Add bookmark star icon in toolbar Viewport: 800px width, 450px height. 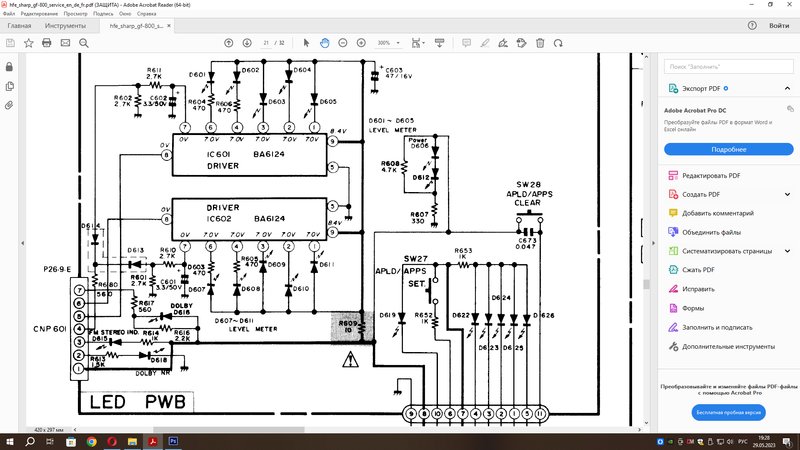(29, 43)
